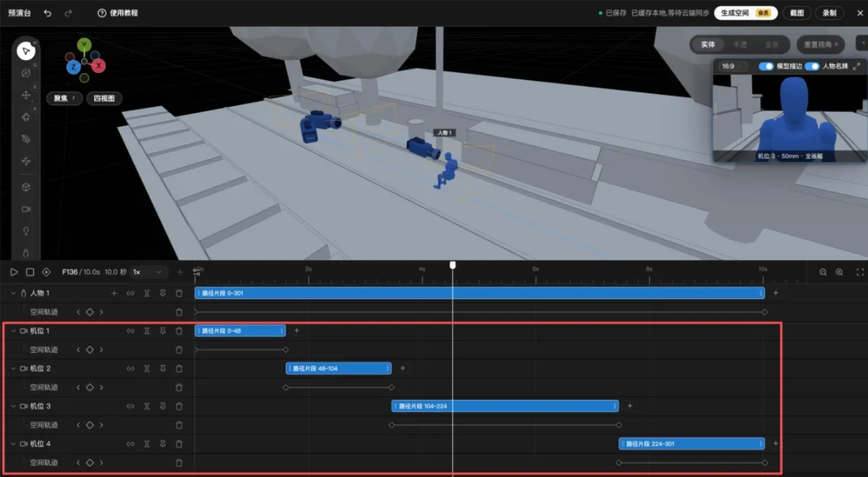This screenshot has height=477, width=868.
Task: Add segment after 路径片段 48-104 clip
Action: tap(403, 369)
